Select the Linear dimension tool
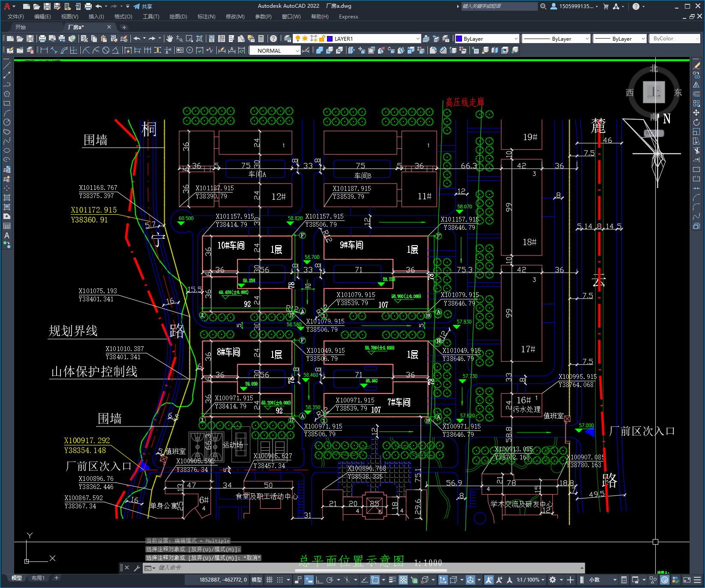 coord(44,50)
